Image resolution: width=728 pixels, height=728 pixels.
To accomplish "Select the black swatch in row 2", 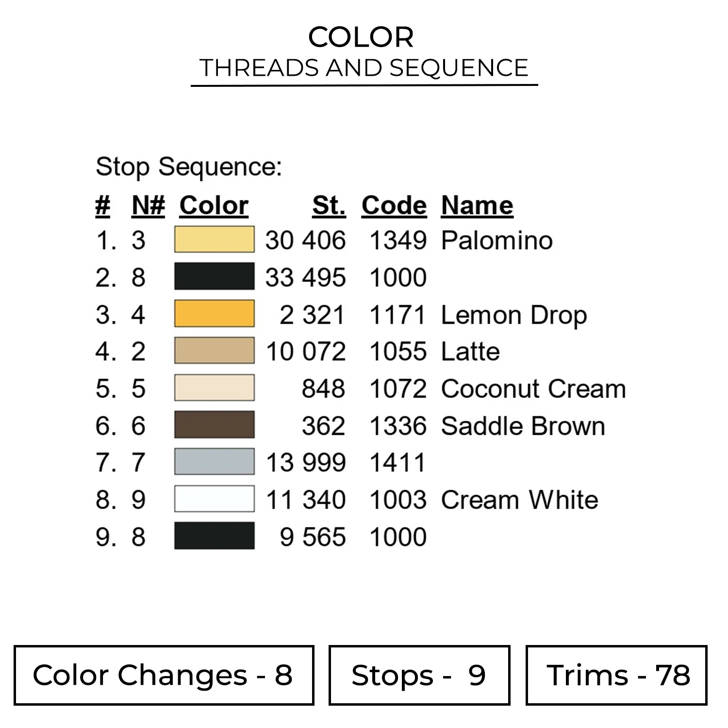I will [214, 276].
